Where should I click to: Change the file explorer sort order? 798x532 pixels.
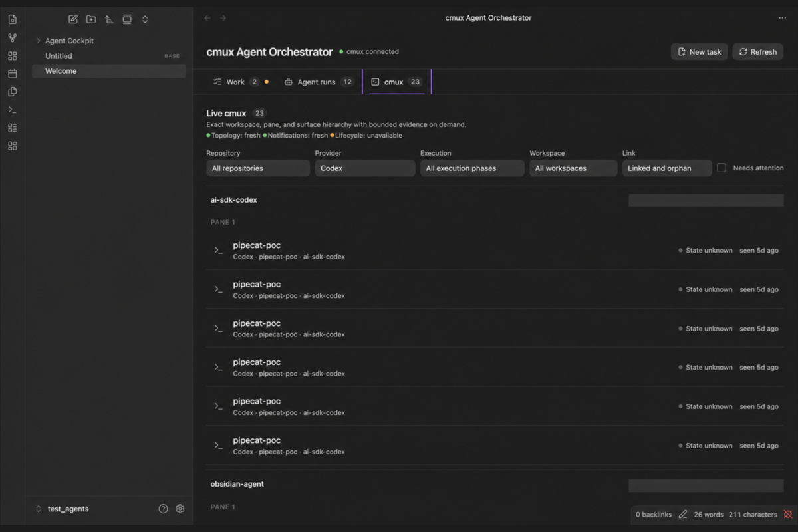click(x=109, y=19)
